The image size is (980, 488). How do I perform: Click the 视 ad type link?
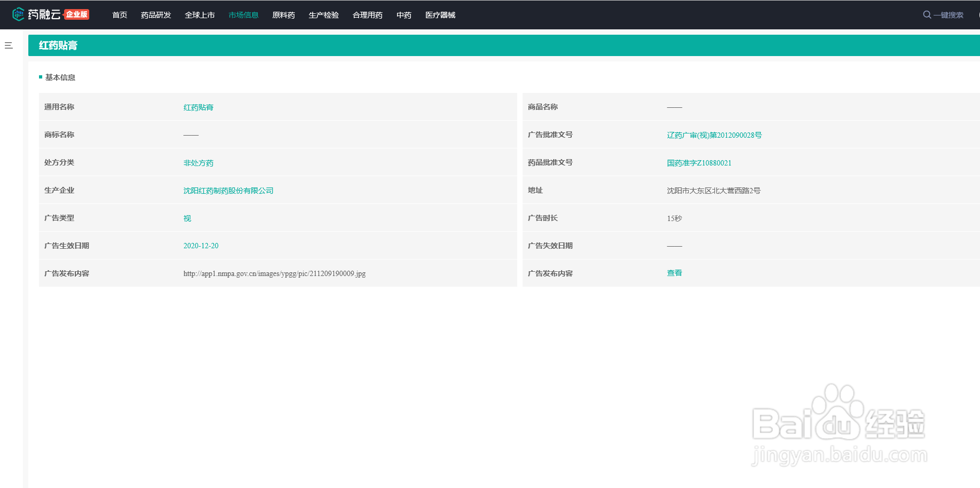tap(187, 218)
